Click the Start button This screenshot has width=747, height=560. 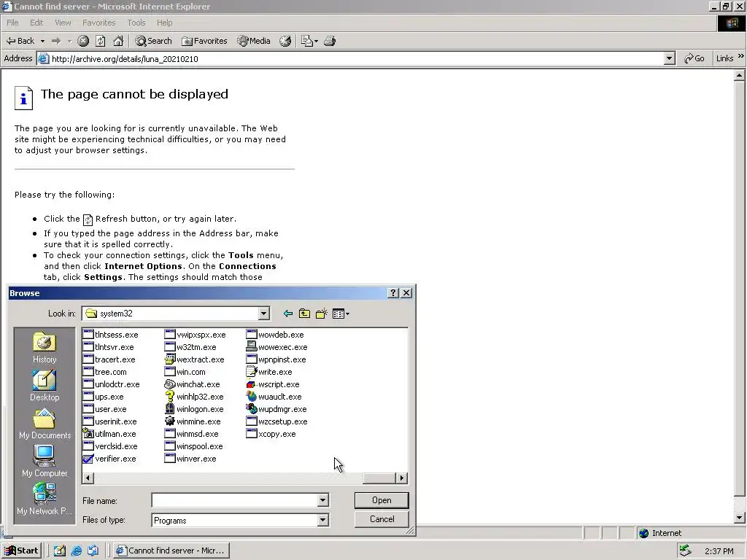(21, 551)
